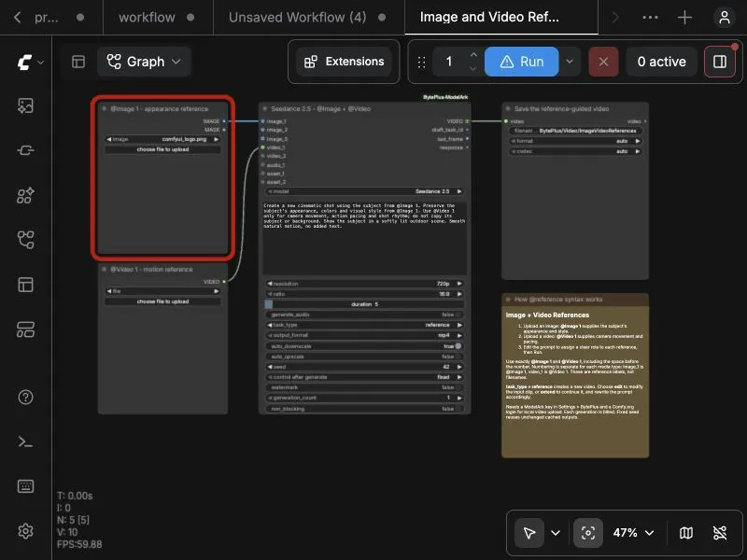The width and height of the screenshot is (747, 560).
Task: Open the output_format mp4 combo
Action: 364,335
